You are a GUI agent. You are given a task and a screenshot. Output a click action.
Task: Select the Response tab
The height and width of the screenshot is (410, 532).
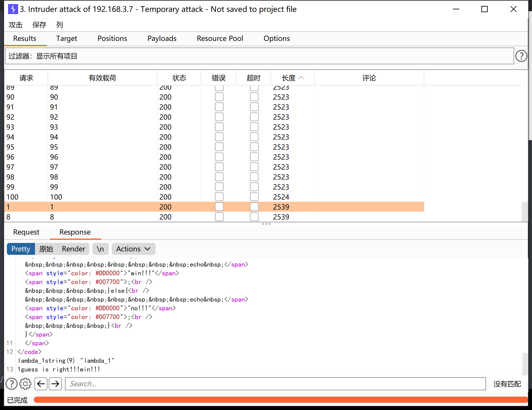pos(75,232)
